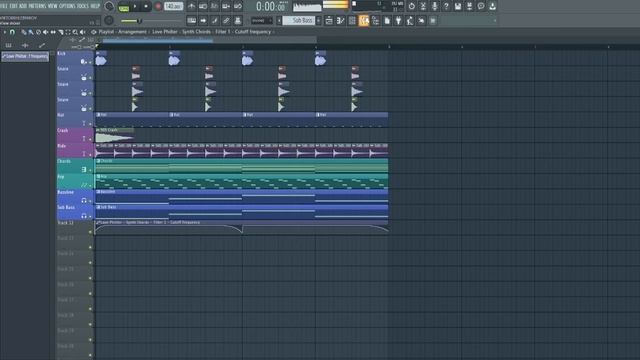Toggle typing keyboard to piano icon
The image size is (640, 360).
[191, 20]
